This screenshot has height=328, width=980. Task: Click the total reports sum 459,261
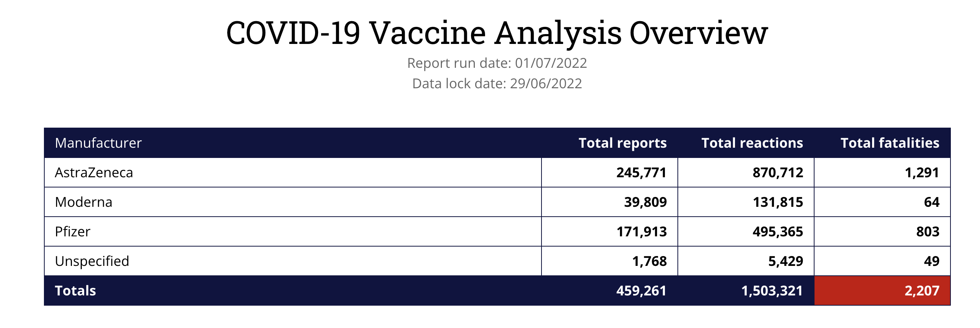click(641, 291)
